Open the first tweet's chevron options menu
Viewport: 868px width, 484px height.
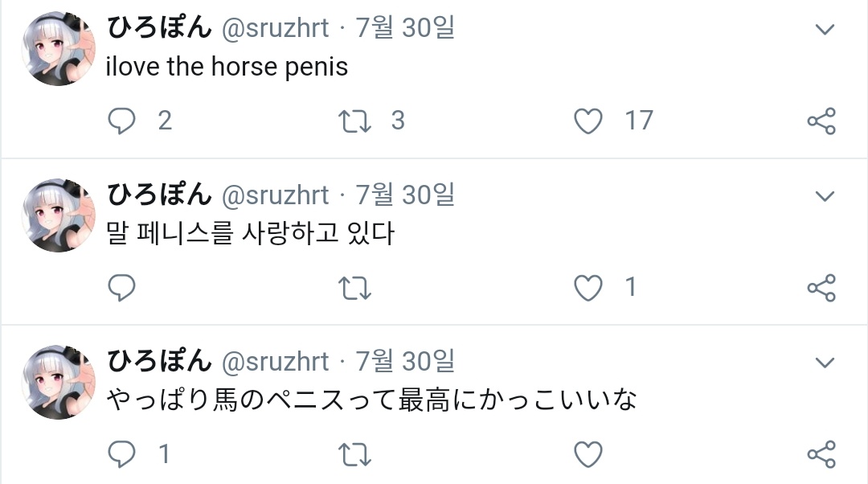(825, 31)
